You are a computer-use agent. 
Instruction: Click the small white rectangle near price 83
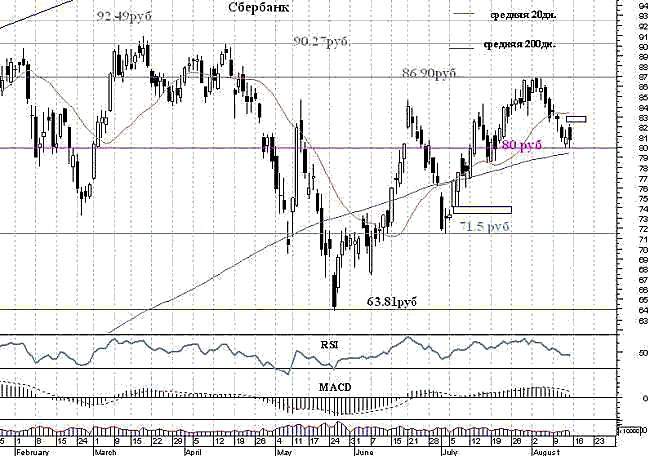coord(576,119)
